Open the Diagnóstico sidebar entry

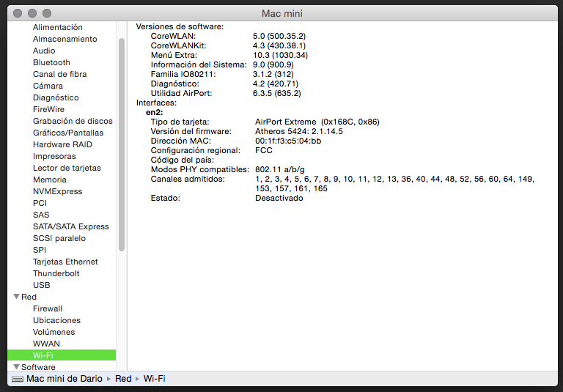[x=56, y=97]
